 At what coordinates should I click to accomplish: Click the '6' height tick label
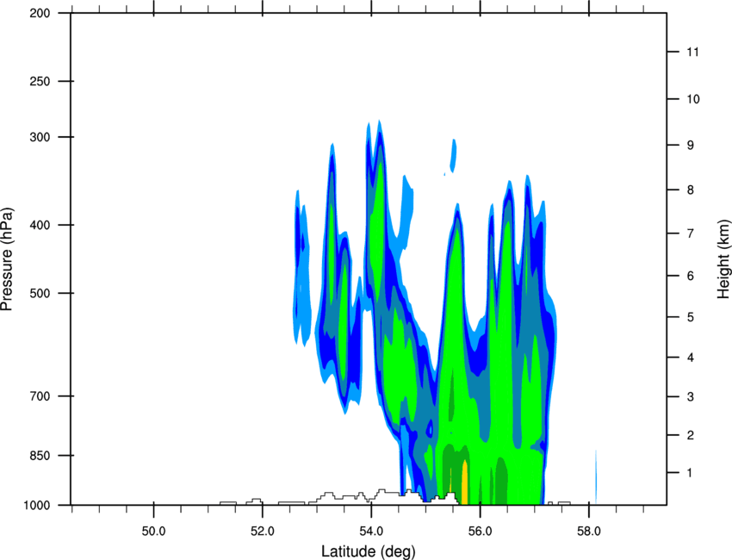(x=691, y=276)
